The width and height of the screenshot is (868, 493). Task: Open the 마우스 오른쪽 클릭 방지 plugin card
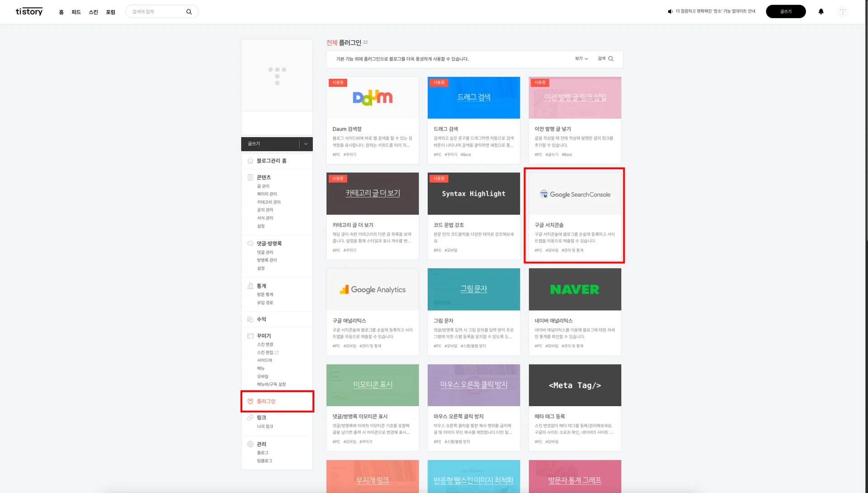click(x=474, y=408)
